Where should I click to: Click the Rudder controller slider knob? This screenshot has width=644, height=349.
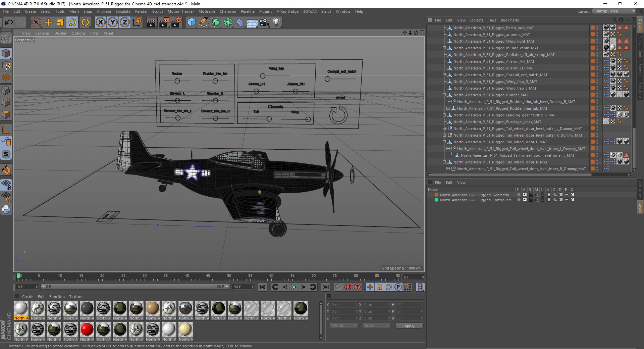[177, 81]
